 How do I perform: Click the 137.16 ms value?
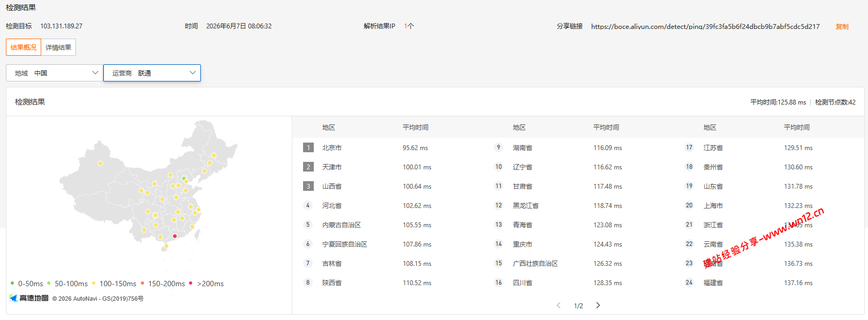click(x=798, y=283)
